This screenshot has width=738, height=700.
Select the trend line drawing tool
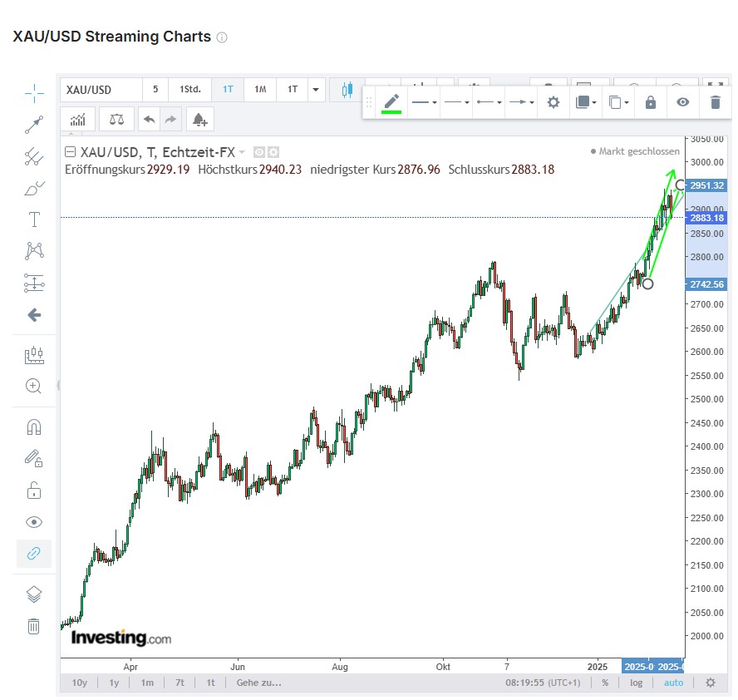coord(34,125)
